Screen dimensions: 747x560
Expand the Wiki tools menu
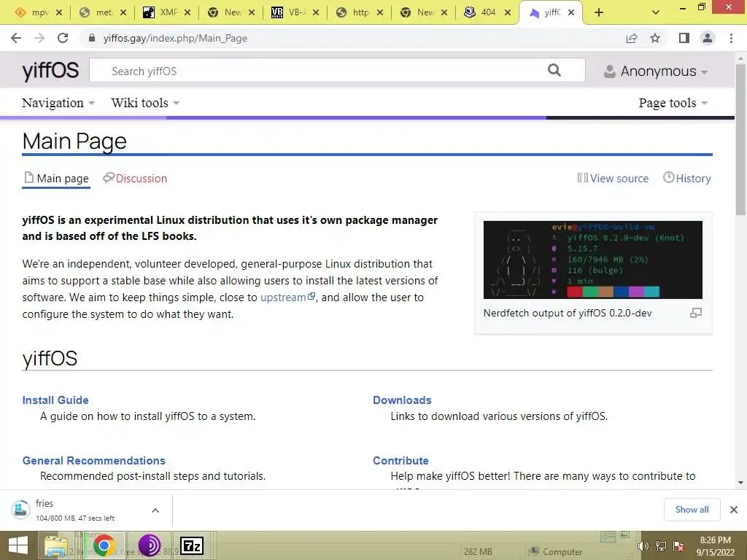click(145, 103)
